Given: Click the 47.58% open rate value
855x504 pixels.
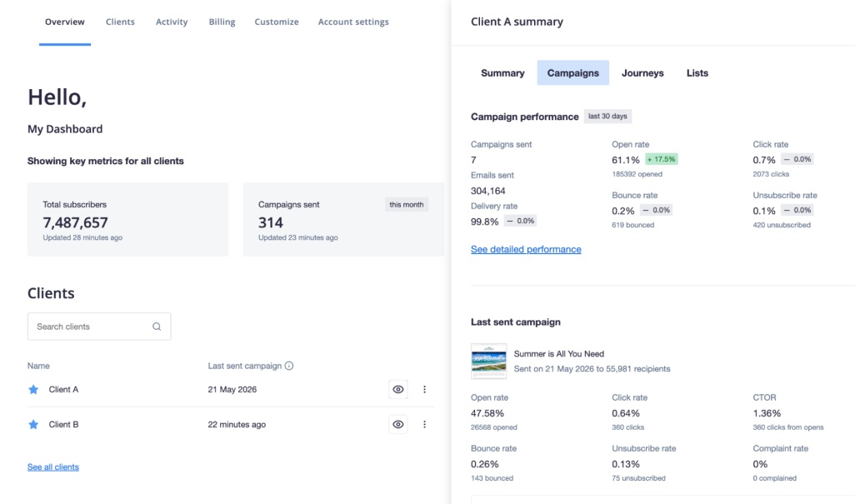Looking at the screenshot, I should point(487,413).
